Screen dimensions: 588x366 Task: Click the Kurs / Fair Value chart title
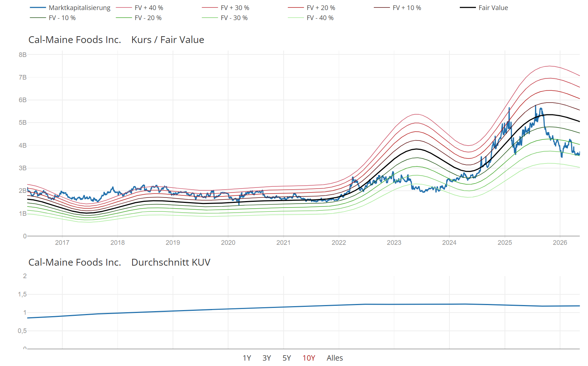tap(168, 40)
